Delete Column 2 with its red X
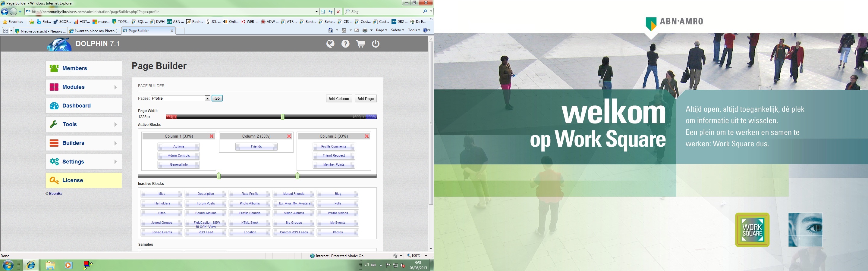868x271 pixels. [289, 136]
